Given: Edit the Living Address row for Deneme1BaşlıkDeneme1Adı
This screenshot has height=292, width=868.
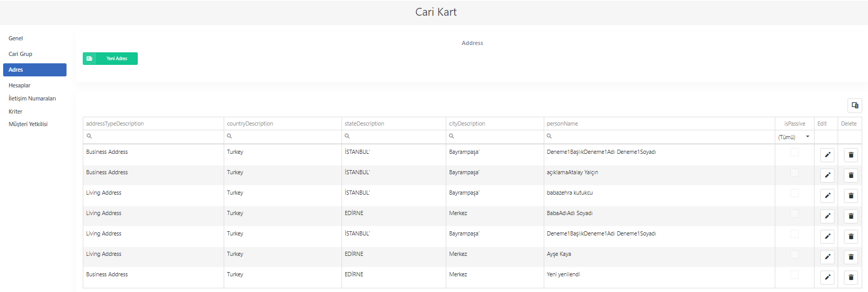Looking at the screenshot, I should [827, 237].
